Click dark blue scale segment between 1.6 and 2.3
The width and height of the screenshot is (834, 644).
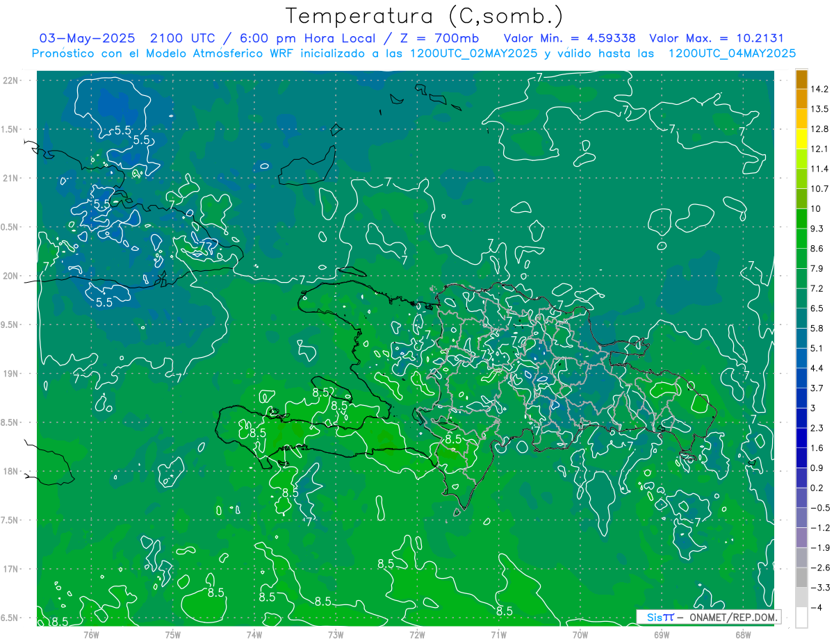(801, 438)
